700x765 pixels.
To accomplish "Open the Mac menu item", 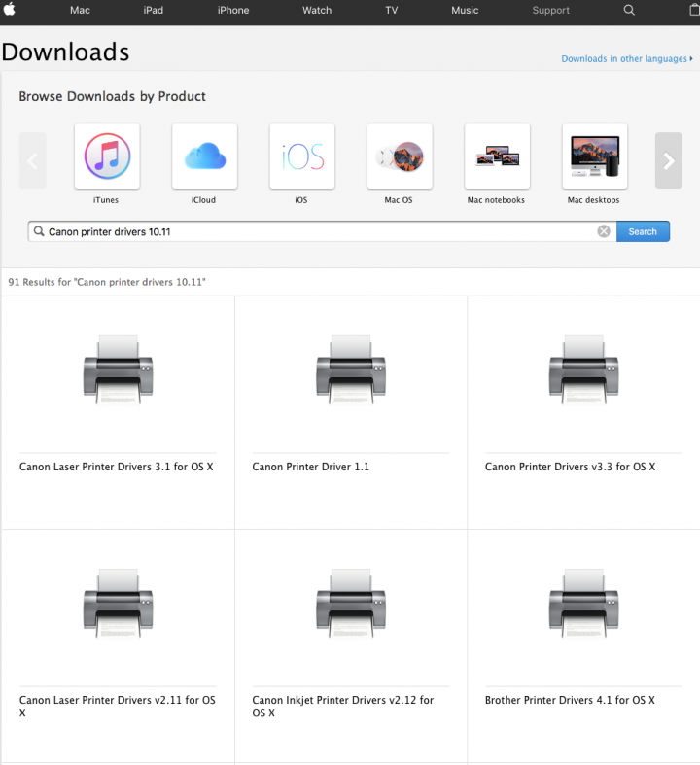I will [80, 11].
